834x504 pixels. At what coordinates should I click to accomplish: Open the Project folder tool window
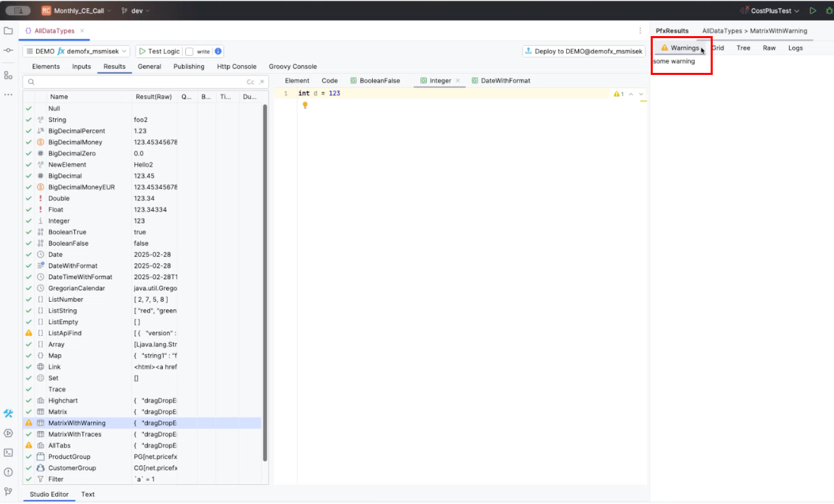[x=8, y=31]
